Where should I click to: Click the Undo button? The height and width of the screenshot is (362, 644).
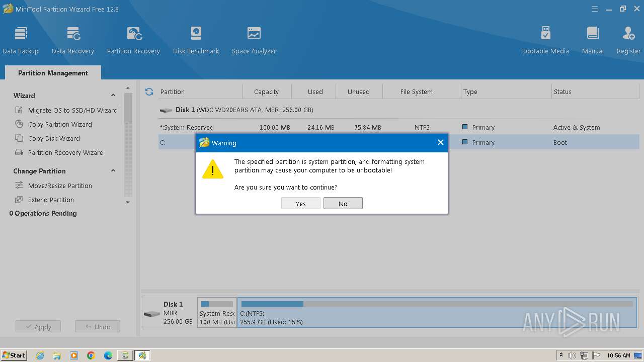pos(98,327)
